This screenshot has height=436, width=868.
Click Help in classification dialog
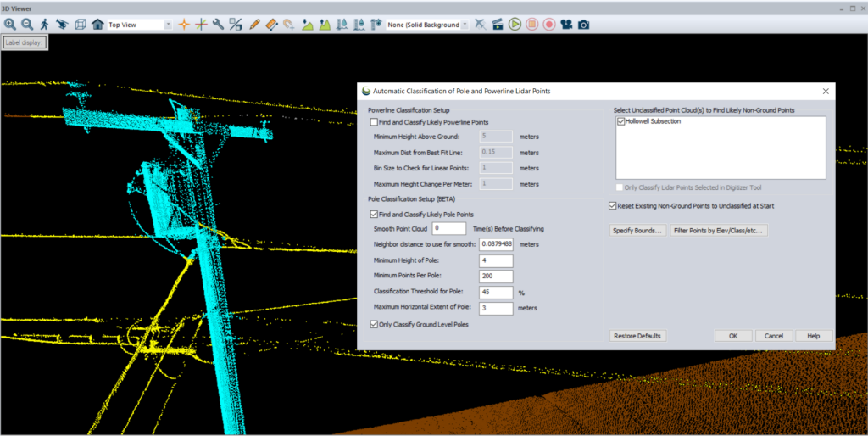[x=813, y=336]
